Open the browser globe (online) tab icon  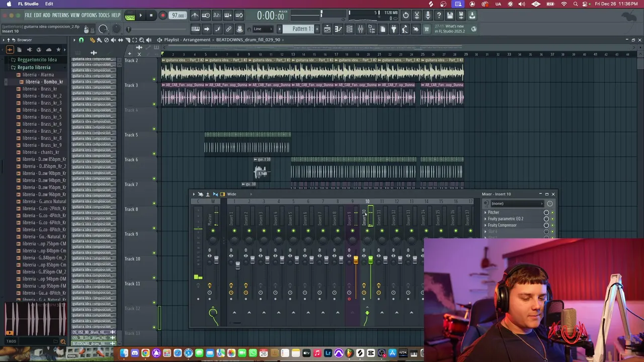(x=39, y=49)
